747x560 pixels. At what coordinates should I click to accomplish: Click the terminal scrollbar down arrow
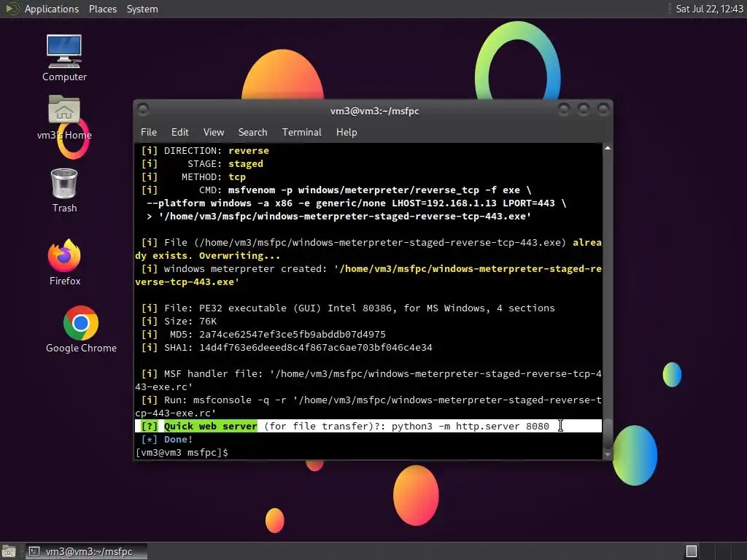(608, 454)
